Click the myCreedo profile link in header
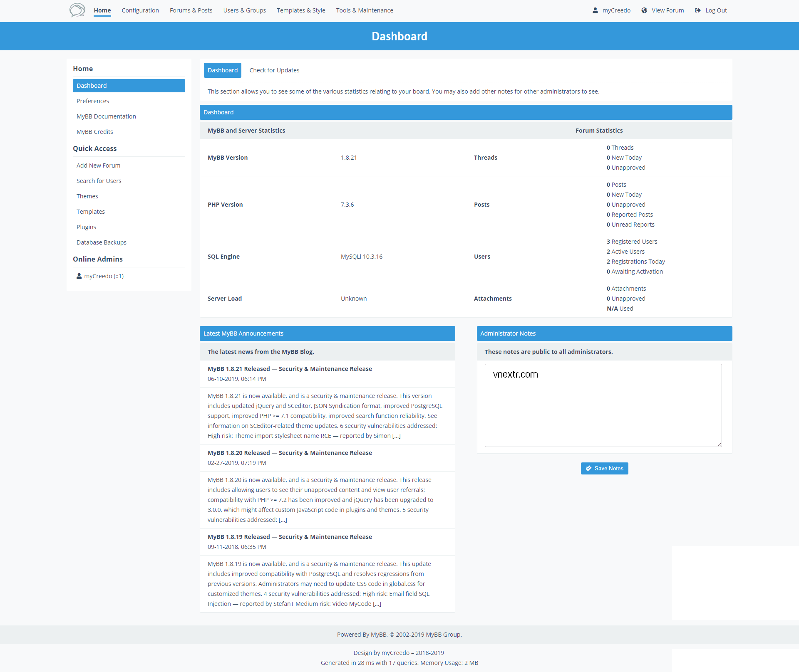 (x=616, y=10)
